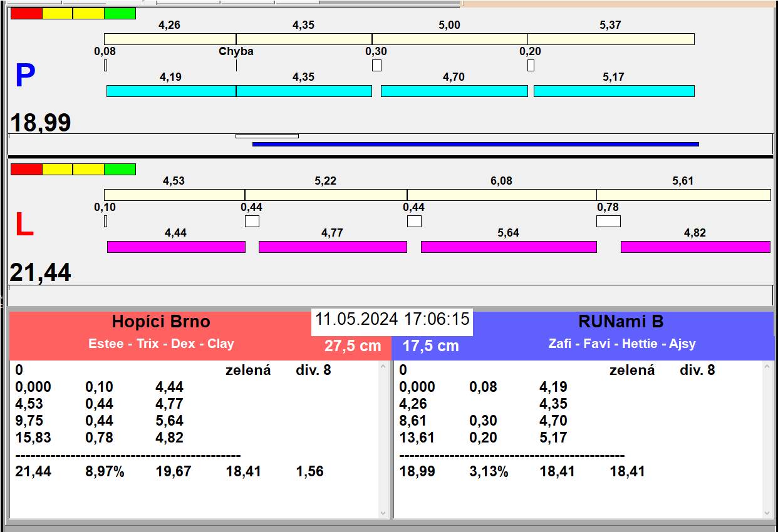The height and width of the screenshot is (532, 778).
Task: Click the changeover box under 0,78
Action: click(608, 221)
